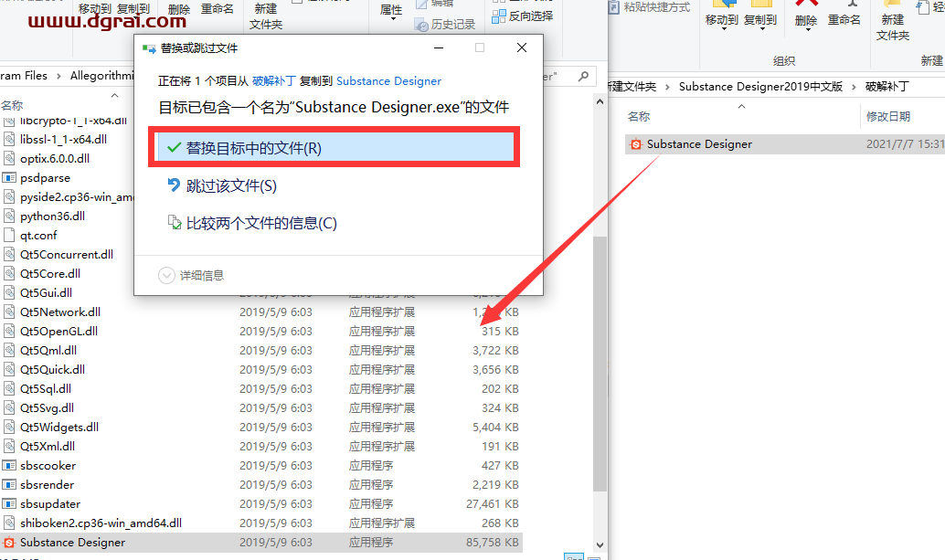The height and width of the screenshot is (560, 945).
Task: Click Allegorithmic breadcrumb in left window
Action: tap(101, 75)
